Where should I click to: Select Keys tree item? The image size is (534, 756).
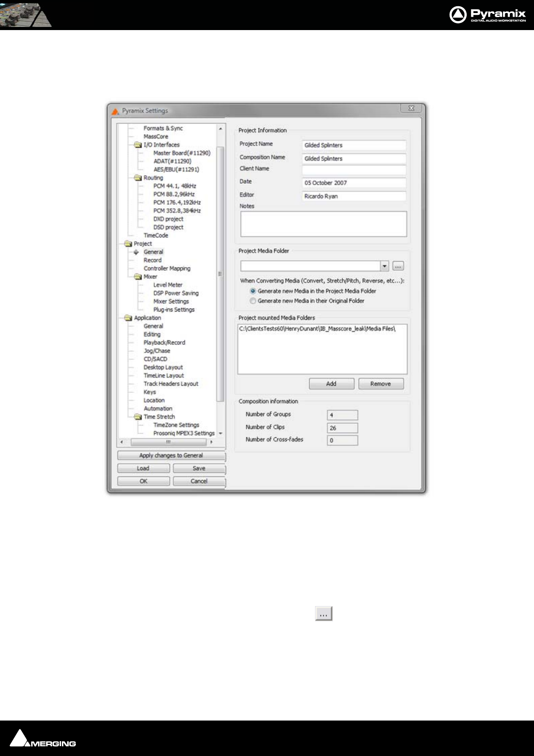pyautogui.click(x=150, y=392)
